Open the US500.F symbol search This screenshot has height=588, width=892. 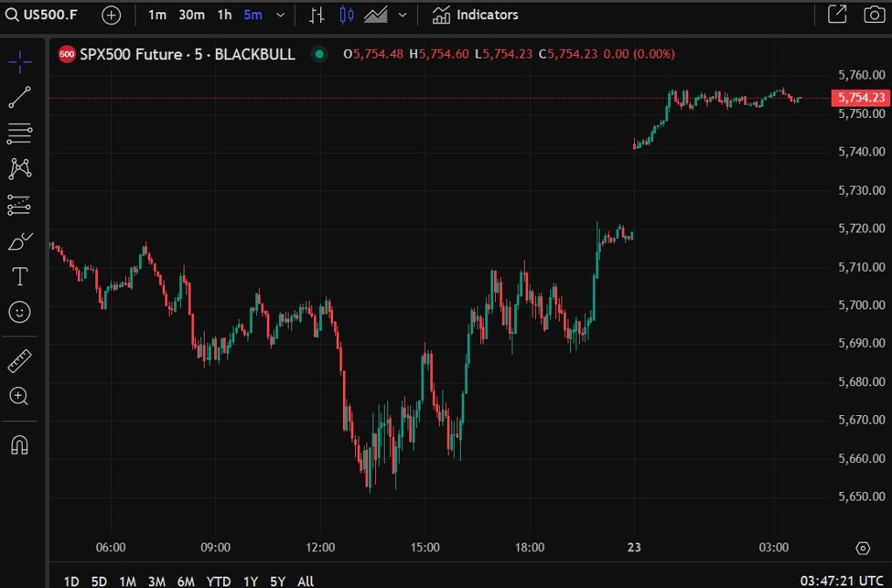point(48,15)
